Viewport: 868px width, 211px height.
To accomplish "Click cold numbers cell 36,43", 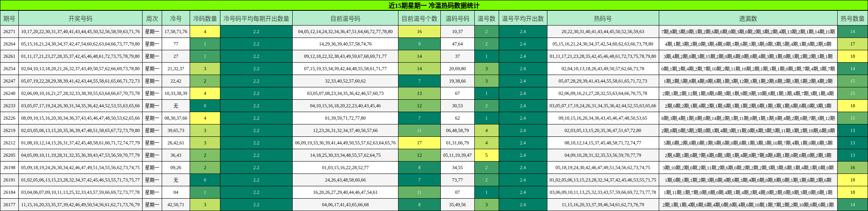I will click(x=176, y=155).
